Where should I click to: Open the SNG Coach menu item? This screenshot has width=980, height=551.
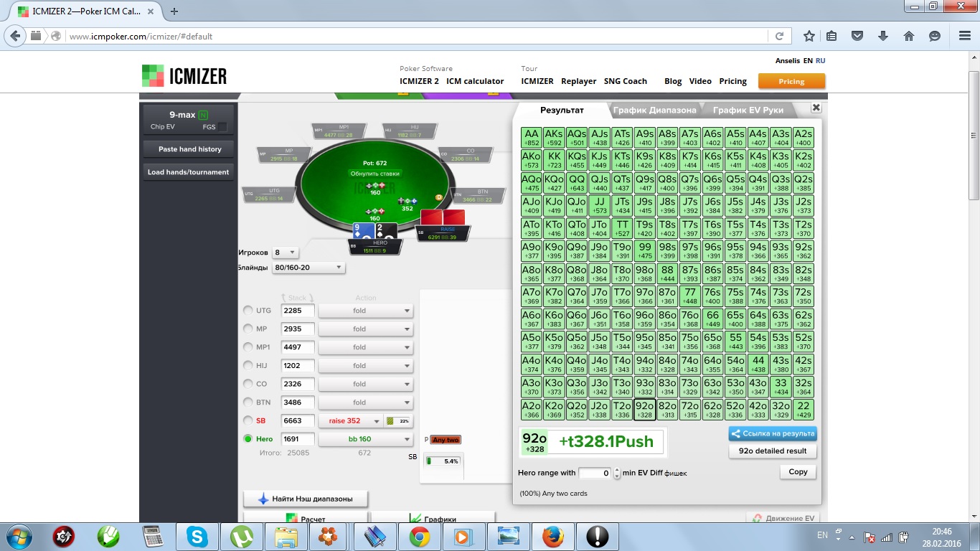(625, 81)
